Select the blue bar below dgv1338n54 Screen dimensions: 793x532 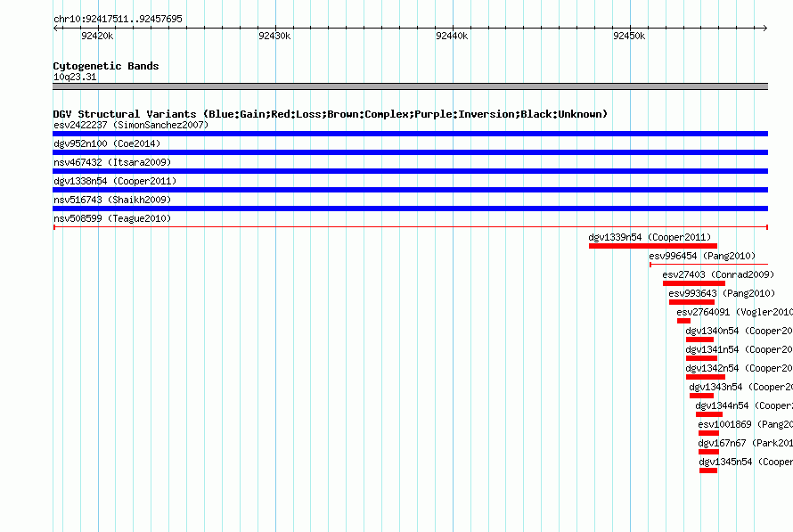click(x=410, y=190)
